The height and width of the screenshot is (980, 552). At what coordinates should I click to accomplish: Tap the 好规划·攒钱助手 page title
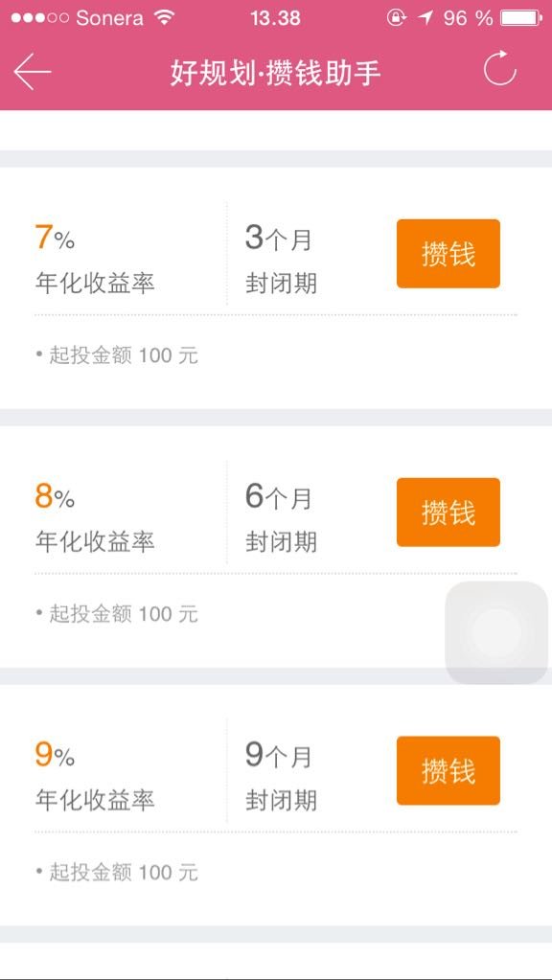tap(276, 73)
